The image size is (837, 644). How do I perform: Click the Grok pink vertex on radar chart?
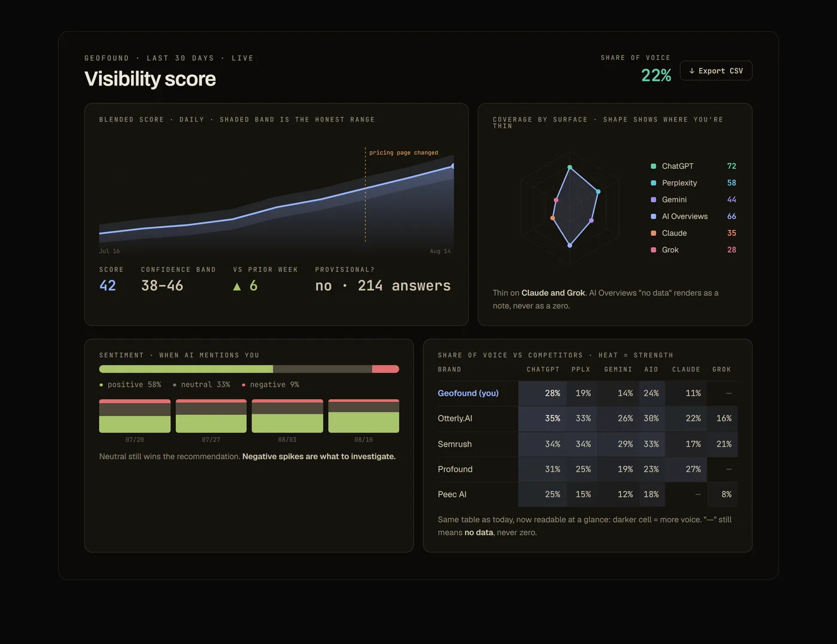[x=556, y=200]
